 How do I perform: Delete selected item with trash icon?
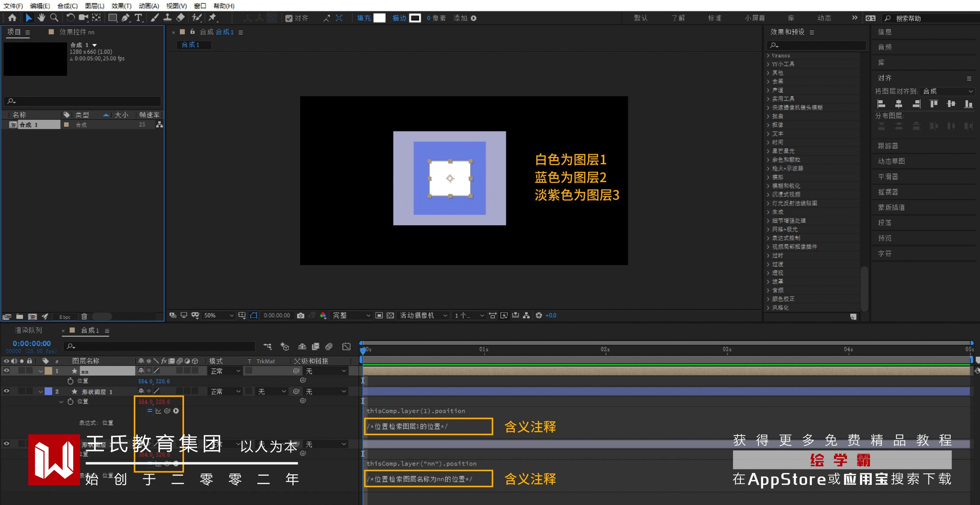pyautogui.click(x=84, y=316)
